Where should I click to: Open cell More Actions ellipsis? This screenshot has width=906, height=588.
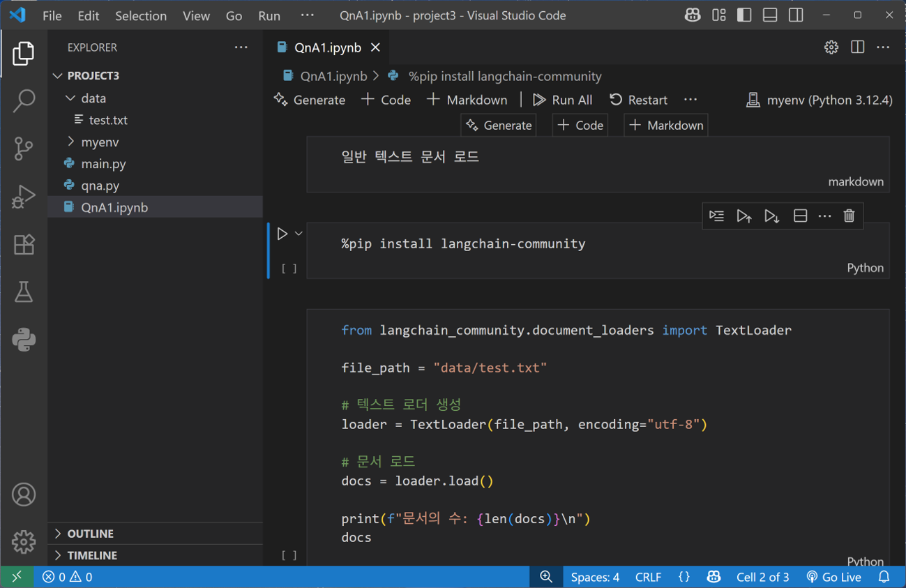point(825,216)
